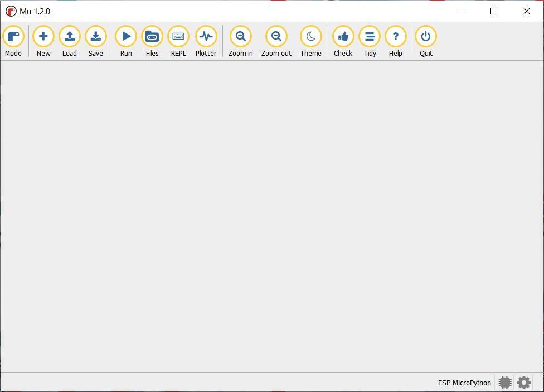This screenshot has height=392, width=544.
Task: Load a file from disk
Action: click(x=69, y=41)
